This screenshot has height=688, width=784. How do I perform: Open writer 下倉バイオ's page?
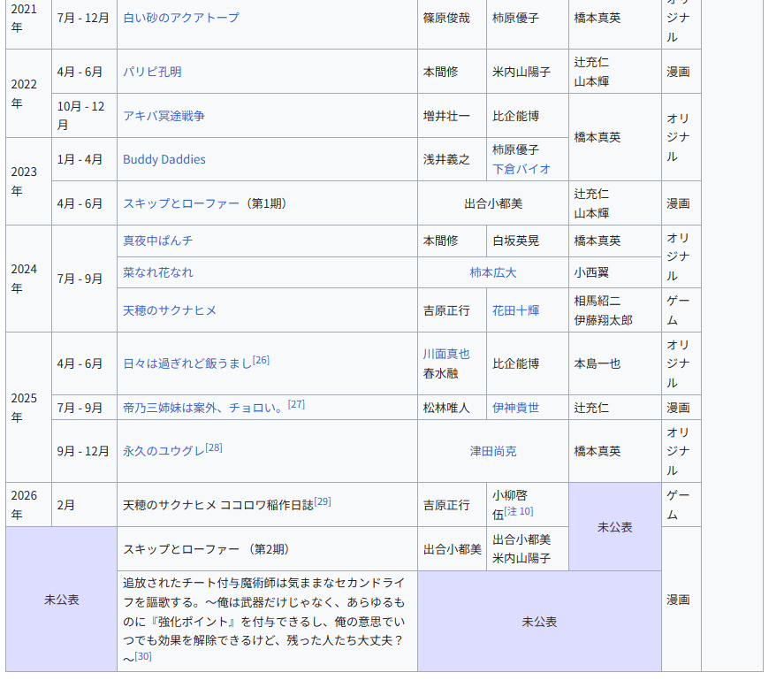click(x=521, y=169)
